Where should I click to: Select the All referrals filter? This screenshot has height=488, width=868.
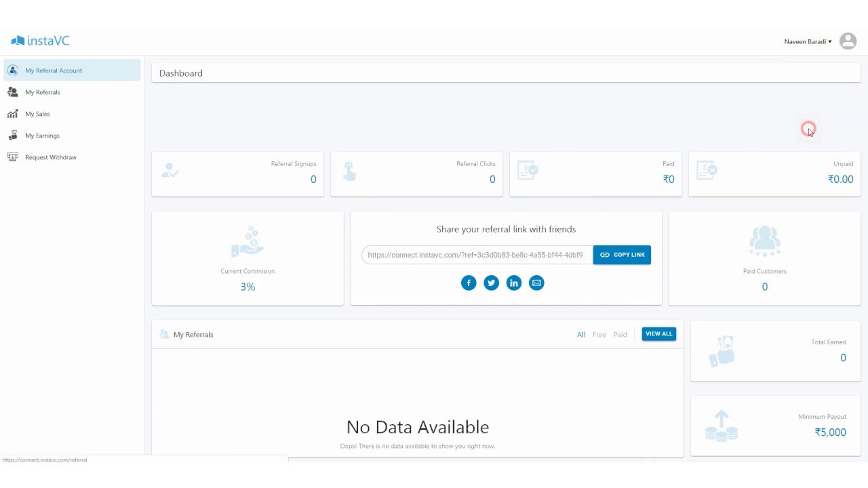(x=581, y=335)
